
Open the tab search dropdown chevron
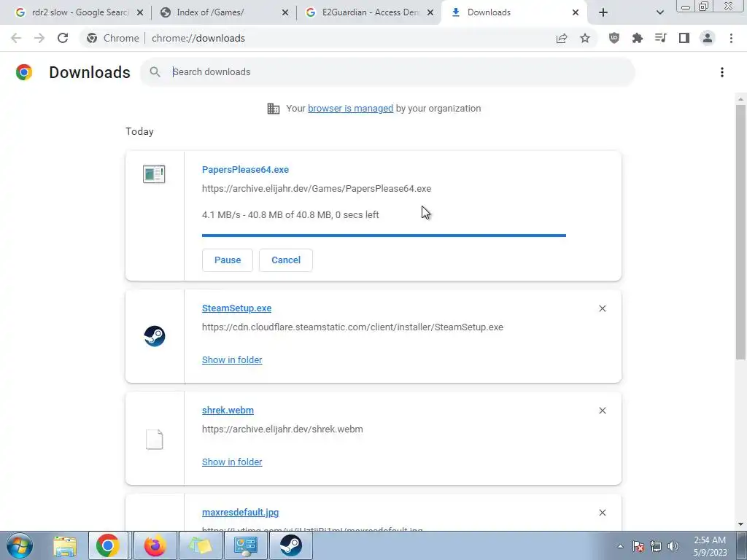pyautogui.click(x=659, y=12)
